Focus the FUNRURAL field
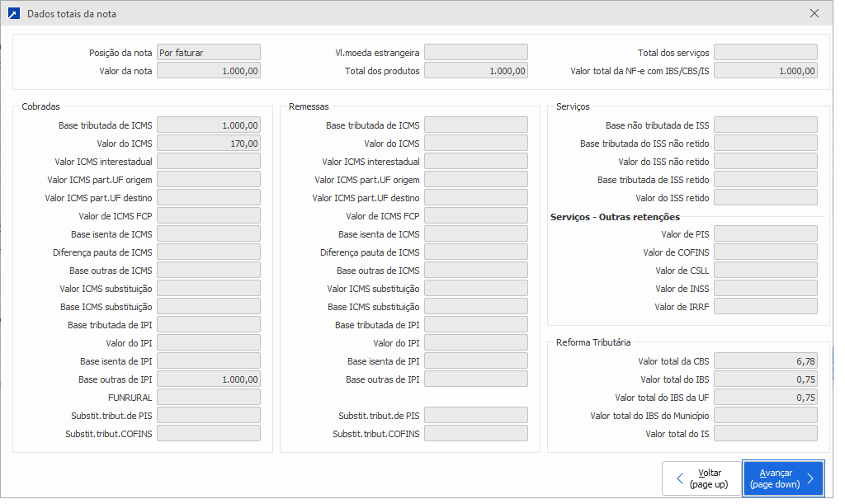Viewport: 845px width, 504px height. pos(208,398)
